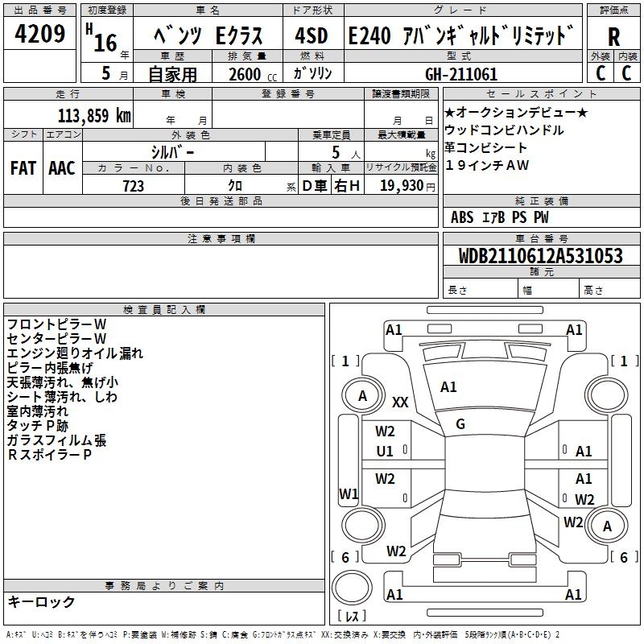
Task: Select the model code GH-211061
Action: coord(461,74)
